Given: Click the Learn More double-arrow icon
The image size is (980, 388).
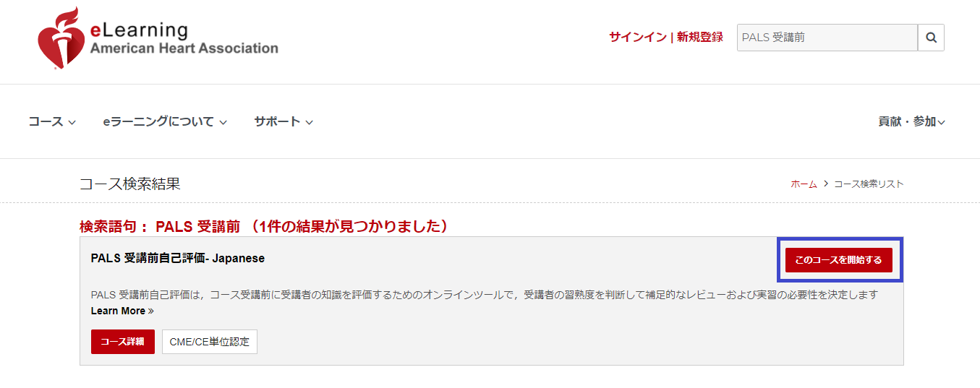Looking at the screenshot, I should (x=151, y=311).
